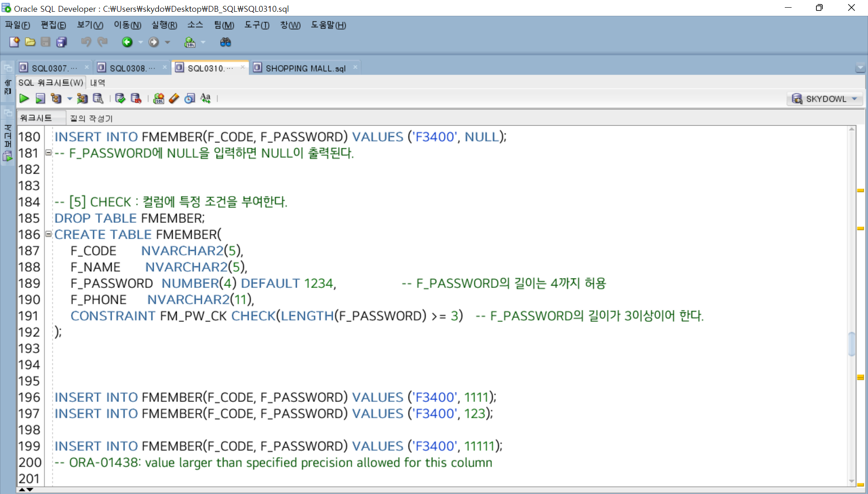Open SQL History clock icon
This screenshot has width=868, height=494.
click(x=190, y=99)
